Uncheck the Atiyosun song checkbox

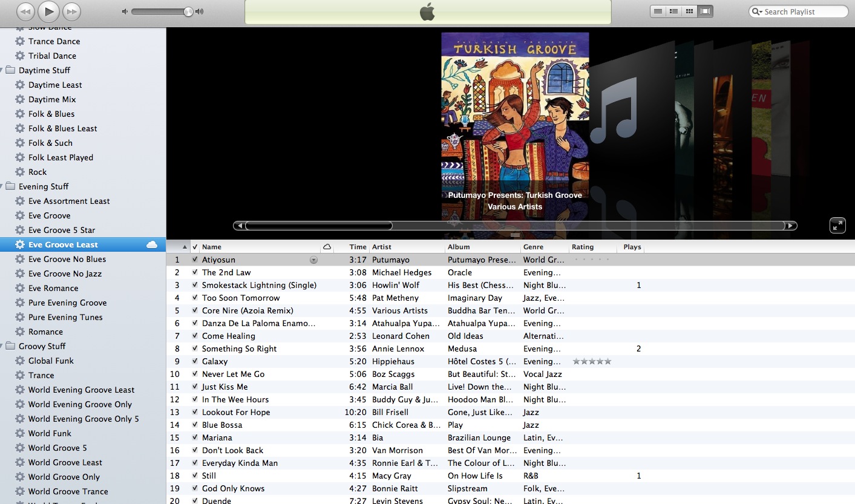pos(195,260)
